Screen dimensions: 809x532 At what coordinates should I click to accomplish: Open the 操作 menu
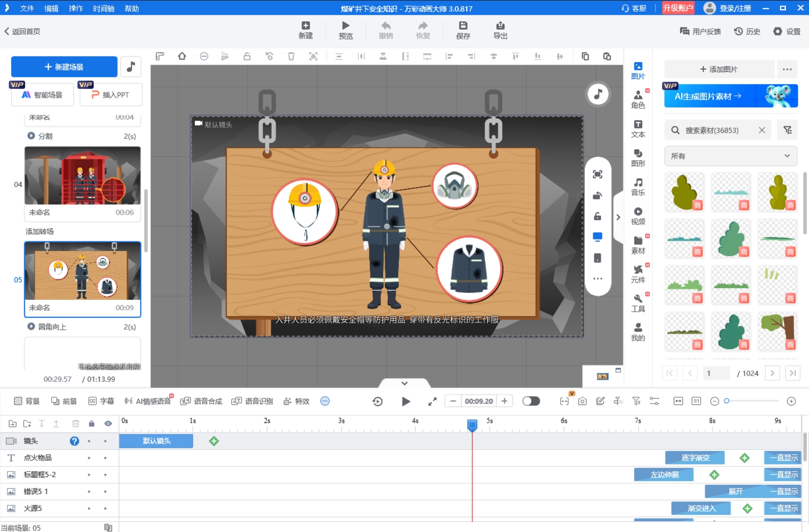click(76, 8)
